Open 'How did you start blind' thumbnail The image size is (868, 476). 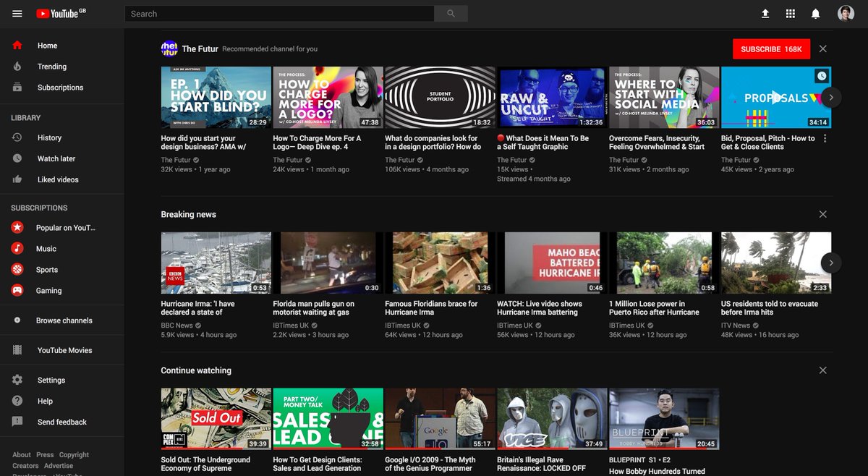coord(216,98)
